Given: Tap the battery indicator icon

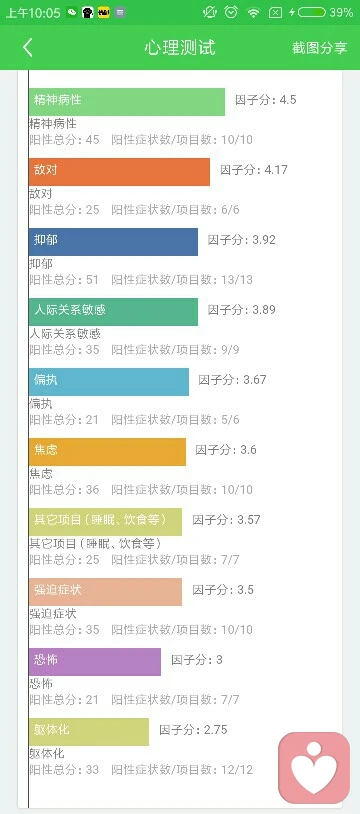Looking at the screenshot, I should point(312,12).
